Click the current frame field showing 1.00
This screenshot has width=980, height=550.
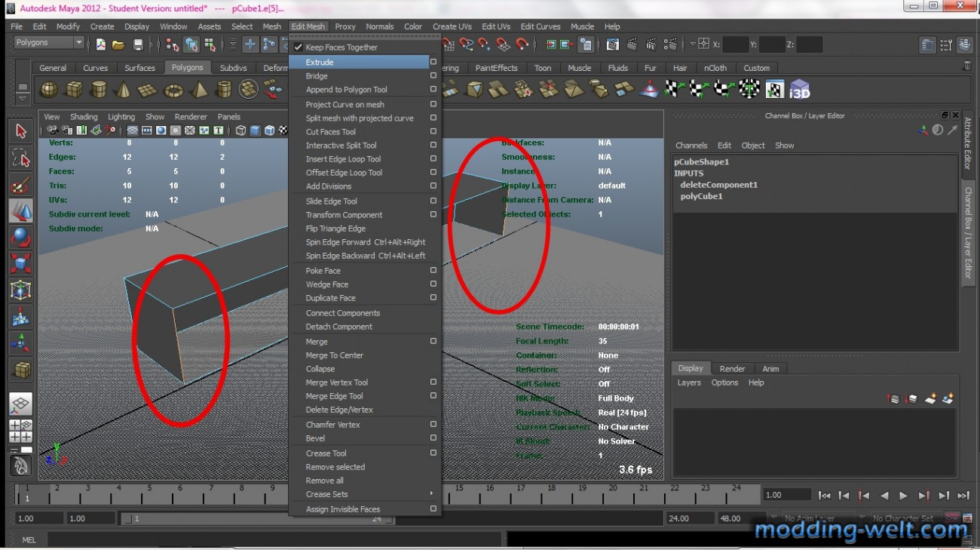point(786,495)
